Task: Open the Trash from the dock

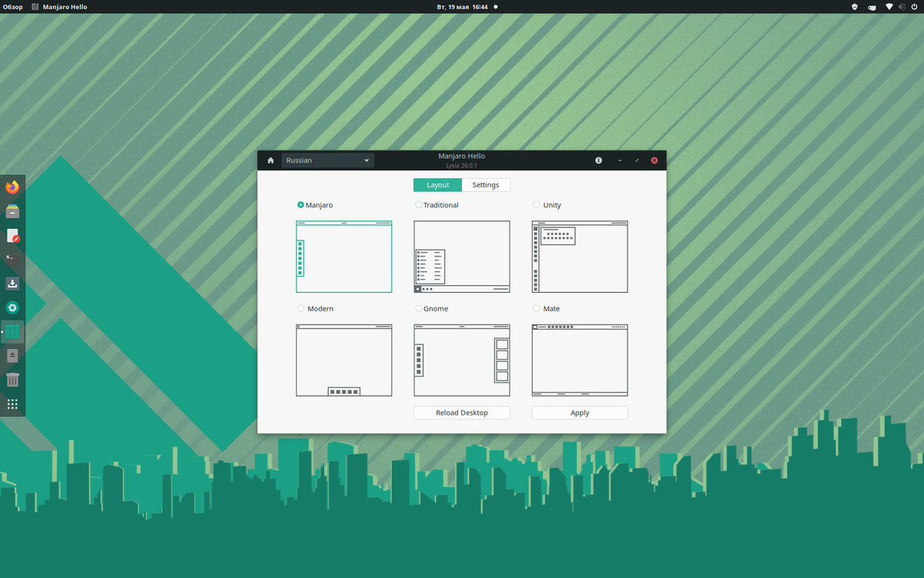Action: pyautogui.click(x=12, y=379)
